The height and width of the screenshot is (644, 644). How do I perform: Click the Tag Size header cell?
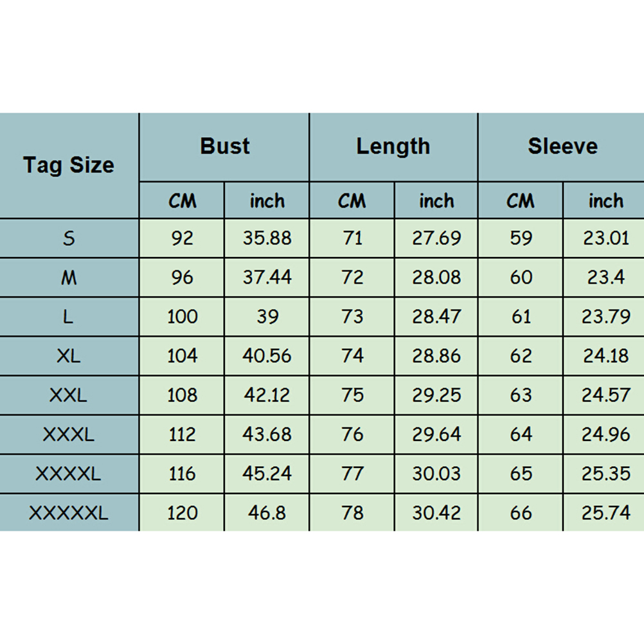coord(69,165)
